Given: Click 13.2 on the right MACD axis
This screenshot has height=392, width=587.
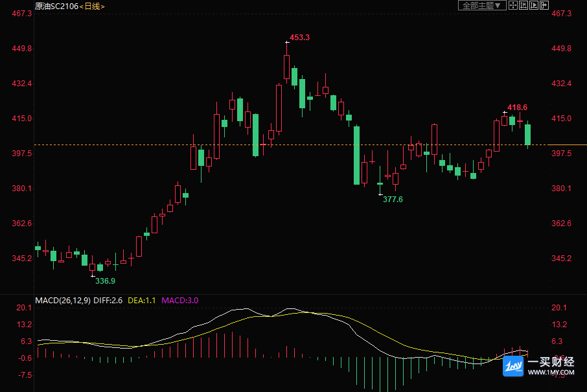Looking at the screenshot, I should point(559,324).
